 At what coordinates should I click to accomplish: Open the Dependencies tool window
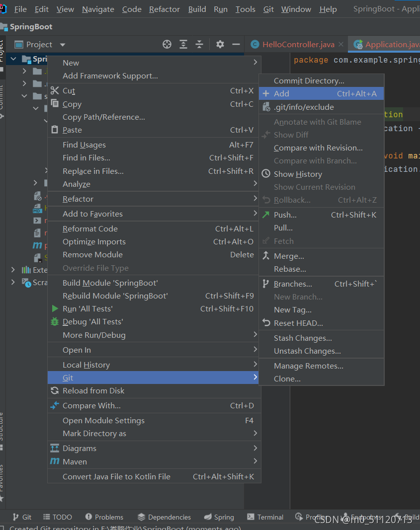pyautogui.click(x=164, y=517)
